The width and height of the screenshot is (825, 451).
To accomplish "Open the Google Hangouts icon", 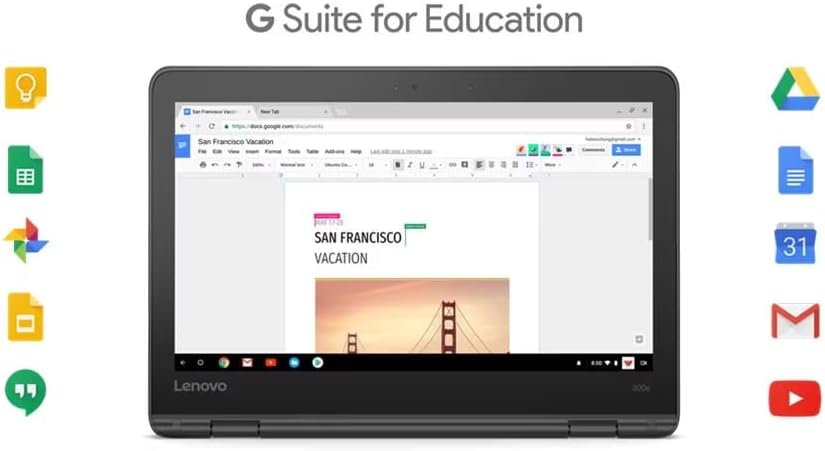I will pos(26,392).
